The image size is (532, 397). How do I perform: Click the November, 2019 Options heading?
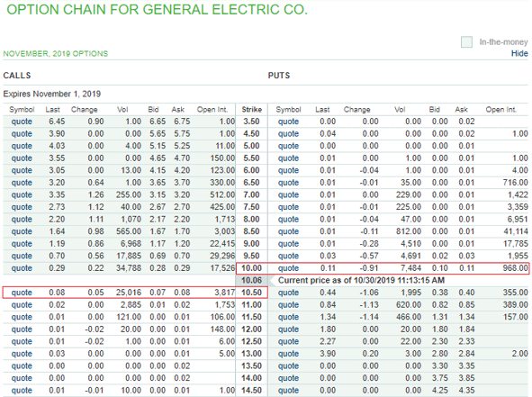(56, 54)
